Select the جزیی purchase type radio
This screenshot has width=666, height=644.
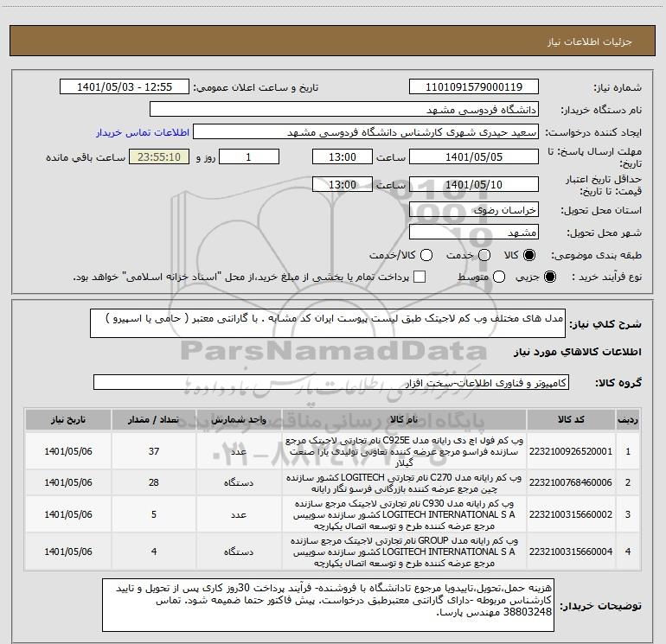click(x=549, y=277)
